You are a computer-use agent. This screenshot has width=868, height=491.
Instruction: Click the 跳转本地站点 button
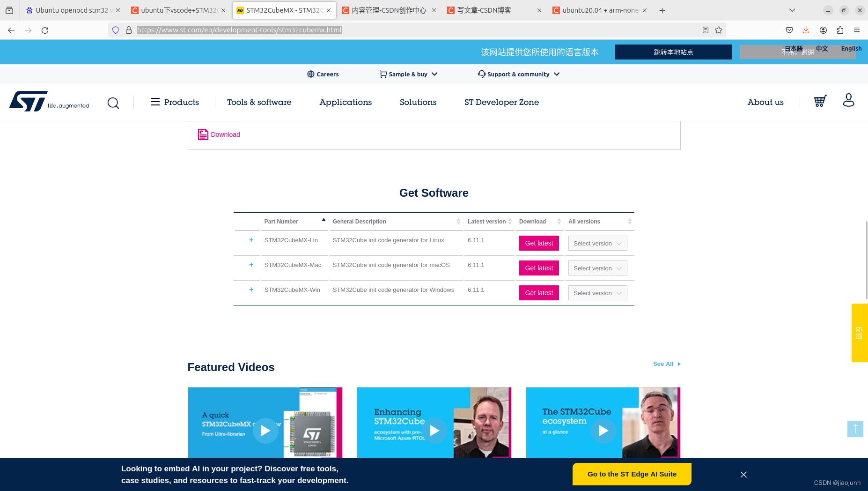click(x=673, y=52)
